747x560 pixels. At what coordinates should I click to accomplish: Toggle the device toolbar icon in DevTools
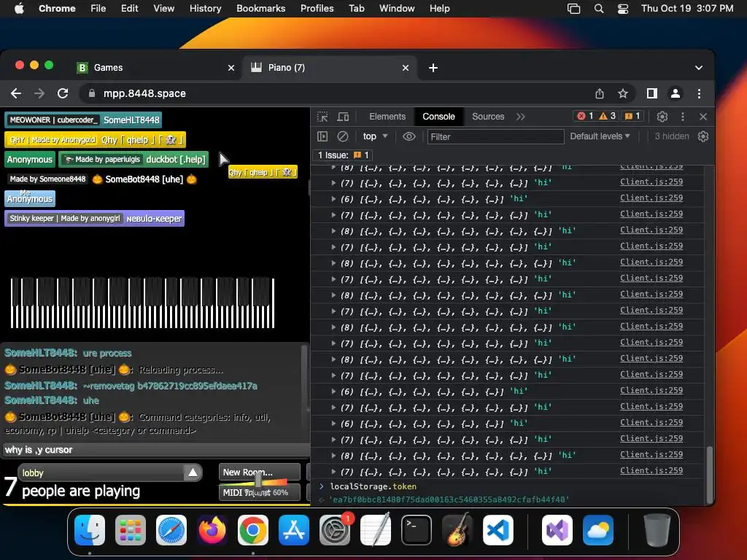[x=343, y=117]
